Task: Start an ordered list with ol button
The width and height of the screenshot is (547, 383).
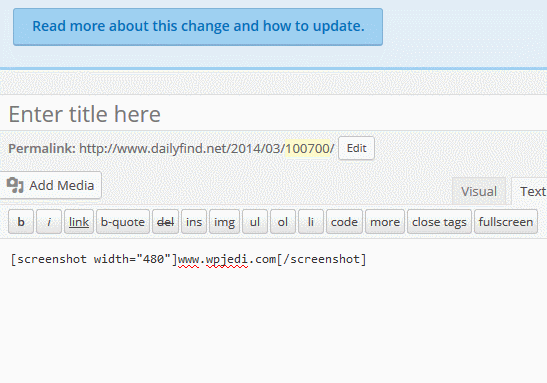Action: (x=283, y=222)
